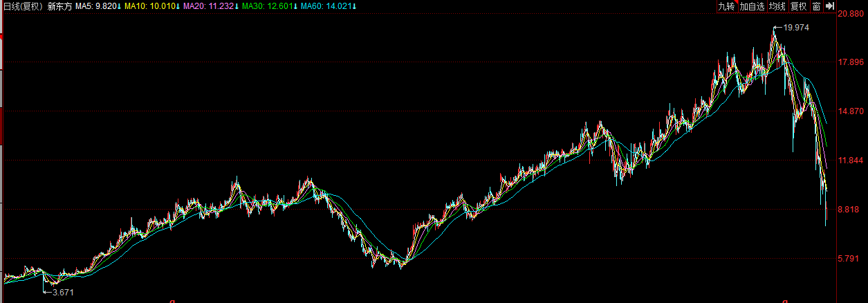Click the 11.844 axis price label

pos(852,160)
